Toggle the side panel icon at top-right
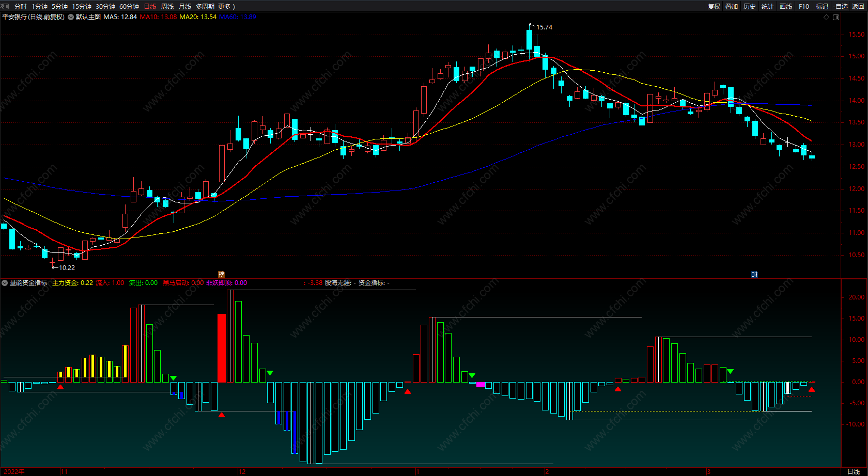 (x=836, y=17)
